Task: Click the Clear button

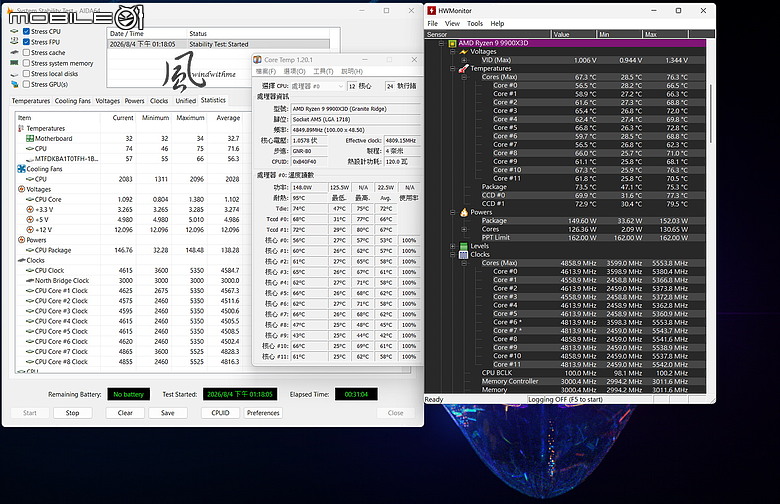Action: [125, 413]
